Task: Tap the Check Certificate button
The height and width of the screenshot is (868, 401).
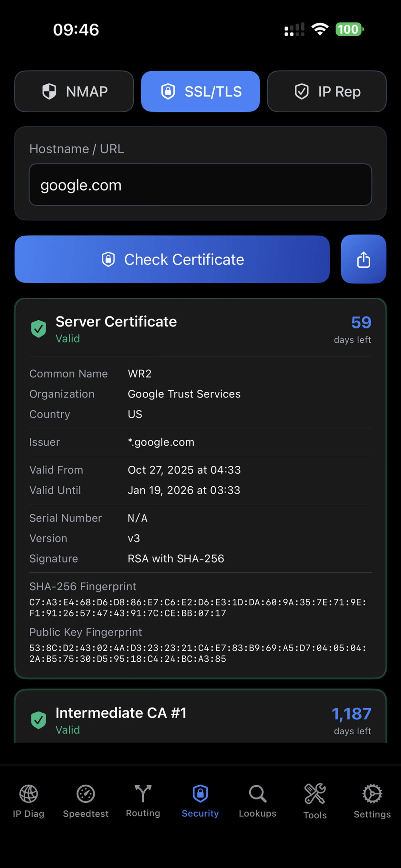Action: pos(172,259)
